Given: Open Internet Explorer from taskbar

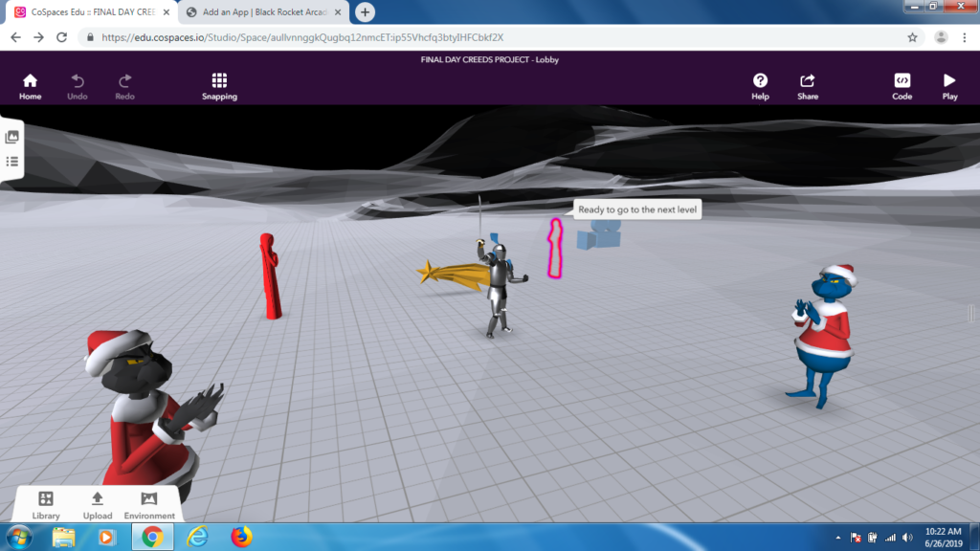Looking at the screenshot, I should (x=197, y=538).
